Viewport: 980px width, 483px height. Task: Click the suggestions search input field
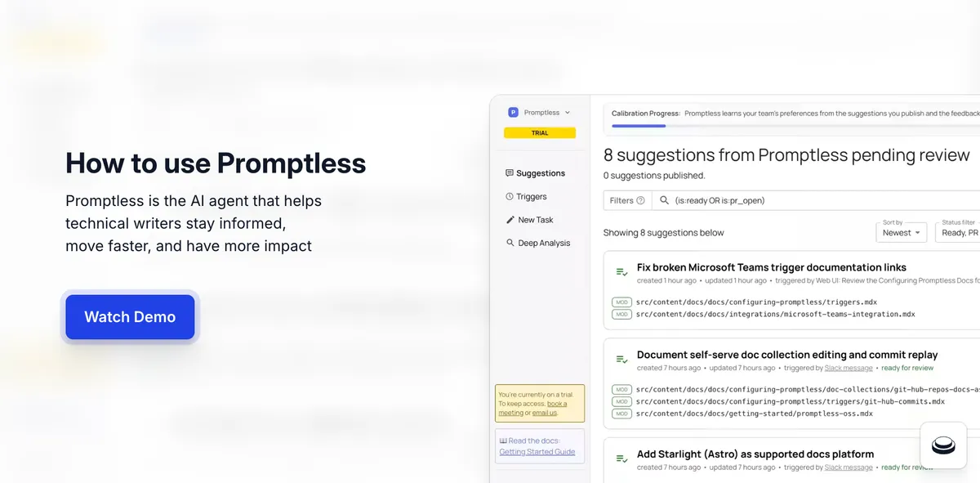click(x=817, y=200)
